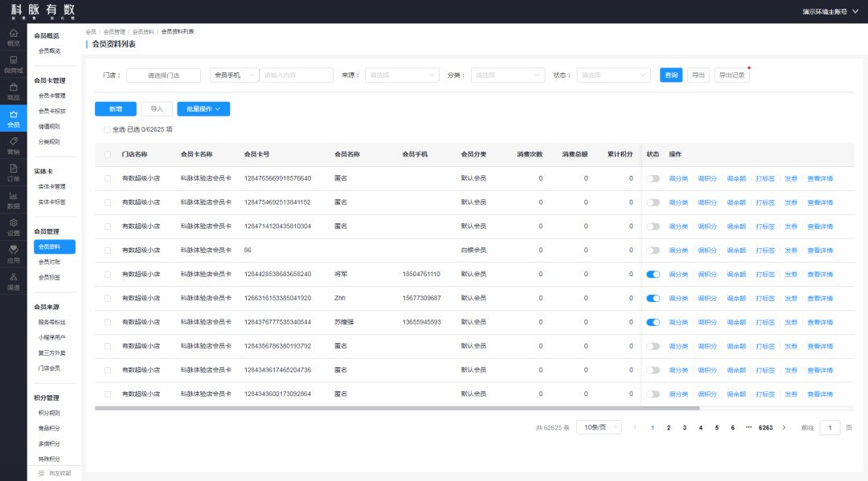Open the 来源 source dropdown

point(402,75)
